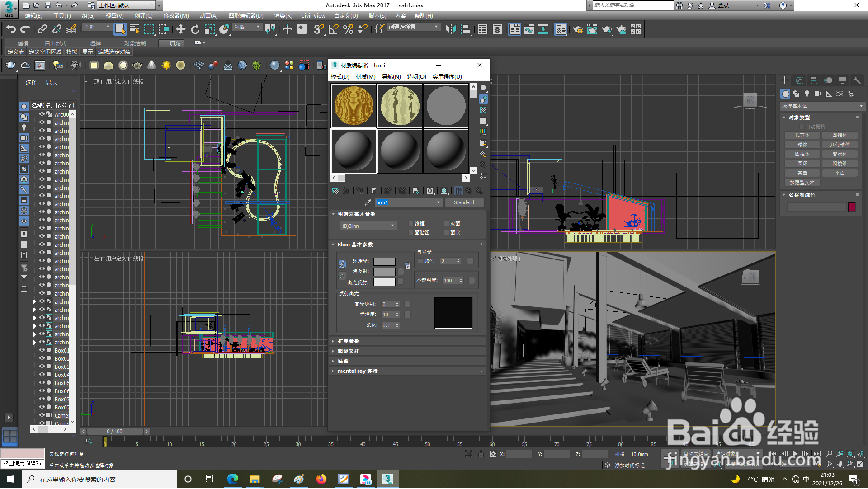Image resolution: width=868 pixels, height=489 pixels.
Task: Click the Get Material icon
Action: [x=335, y=191]
